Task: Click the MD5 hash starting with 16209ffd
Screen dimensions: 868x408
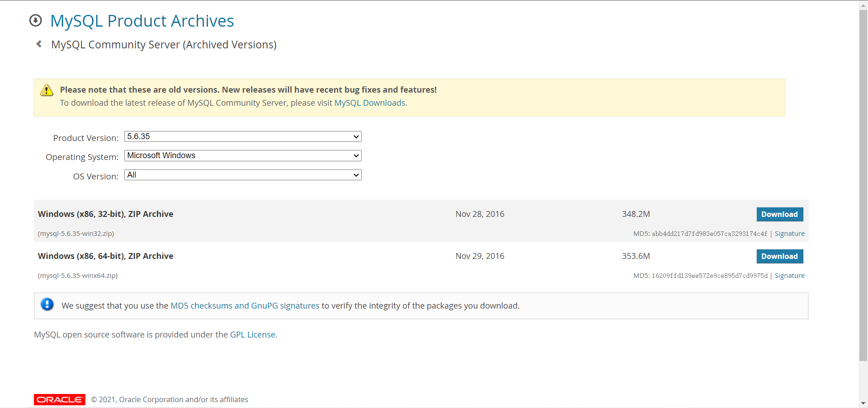Action: pyautogui.click(x=709, y=276)
